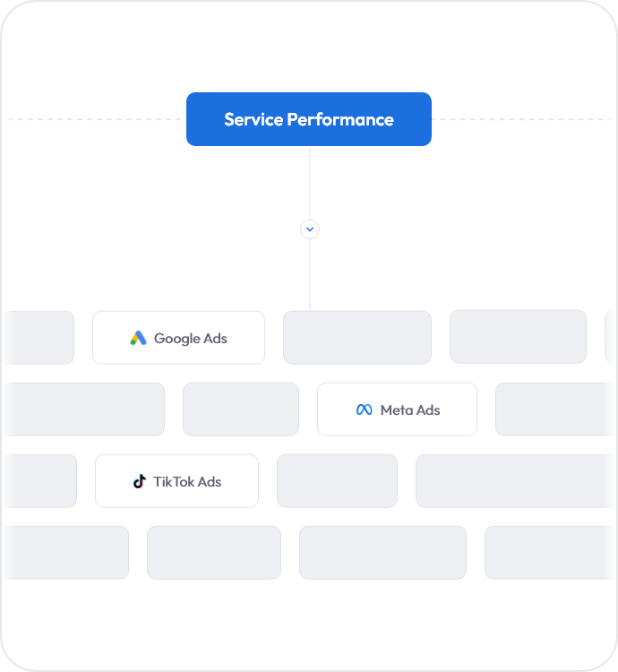Click second blank card in bottom row
The height and width of the screenshot is (672, 618).
tap(214, 553)
